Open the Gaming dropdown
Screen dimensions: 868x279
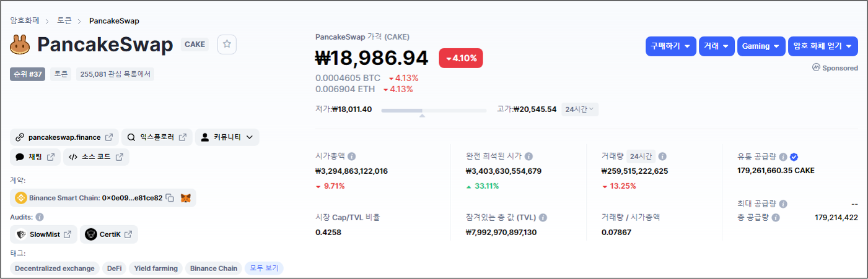761,46
